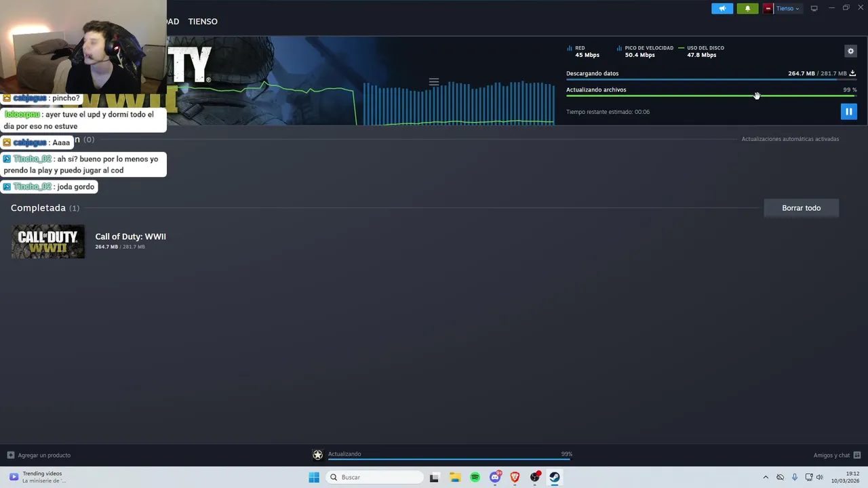Image resolution: width=868 pixels, height=488 pixels.
Task: Open Spotify from taskbar
Action: (x=475, y=477)
